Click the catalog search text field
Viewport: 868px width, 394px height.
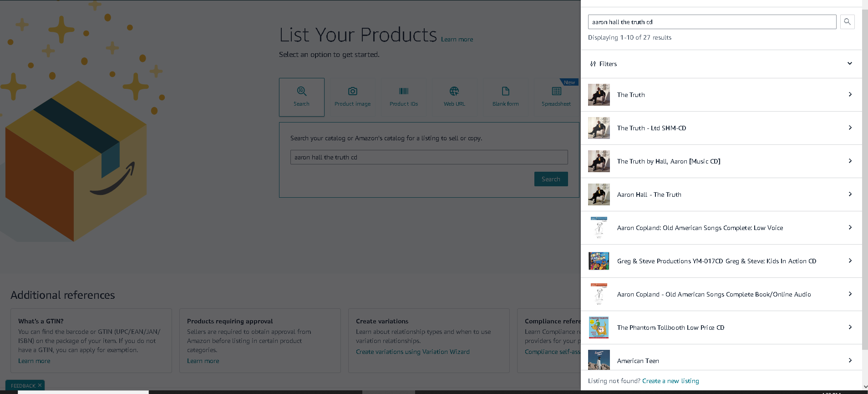(x=429, y=157)
